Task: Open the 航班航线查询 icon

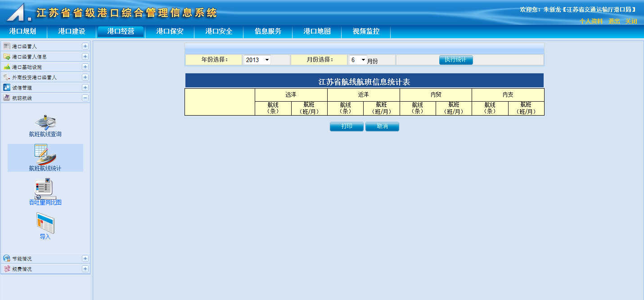Action: click(x=45, y=122)
